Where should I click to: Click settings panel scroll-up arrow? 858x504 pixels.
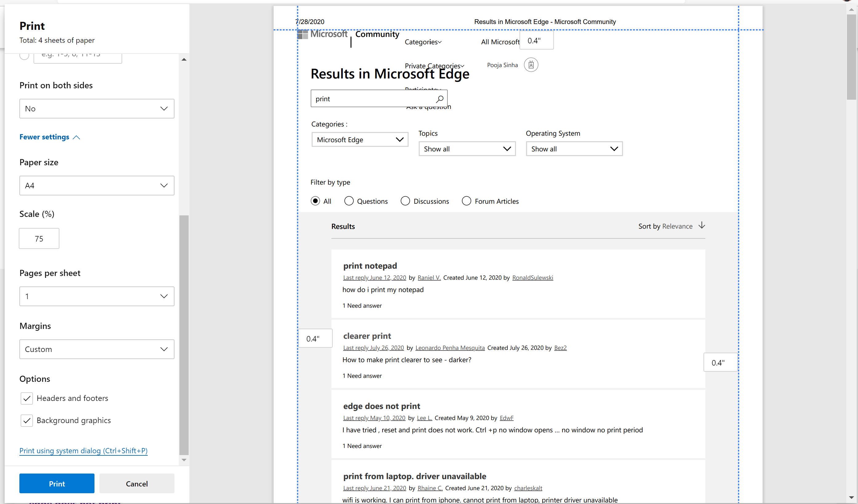[184, 60]
